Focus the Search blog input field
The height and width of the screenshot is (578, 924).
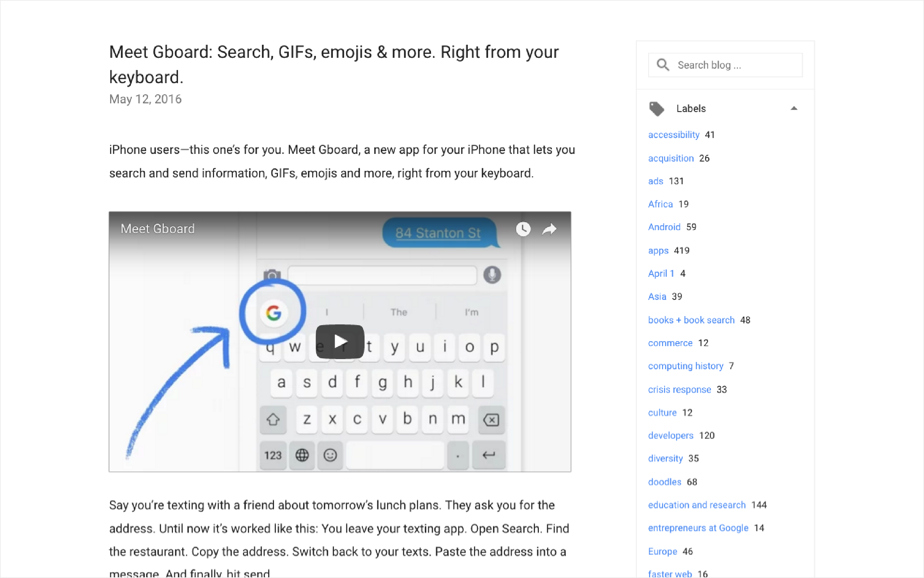coord(725,65)
